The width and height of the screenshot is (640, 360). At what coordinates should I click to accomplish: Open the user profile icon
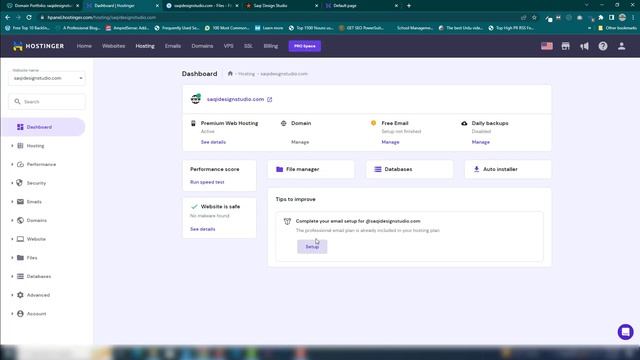(621, 46)
